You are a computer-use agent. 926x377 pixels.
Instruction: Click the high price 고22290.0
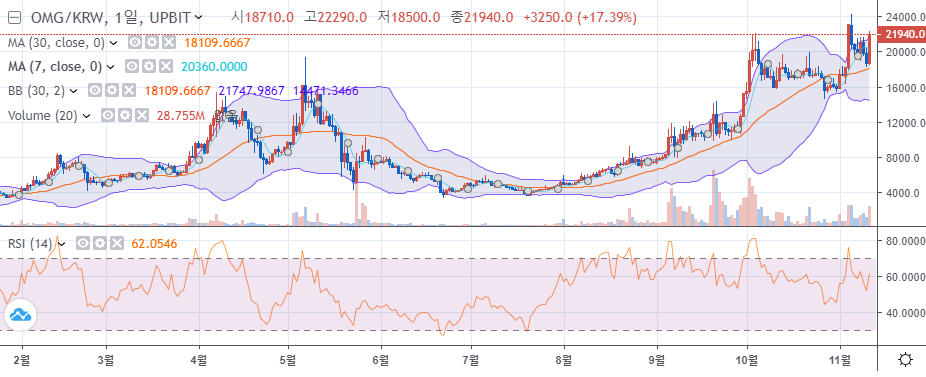click(335, 18)
